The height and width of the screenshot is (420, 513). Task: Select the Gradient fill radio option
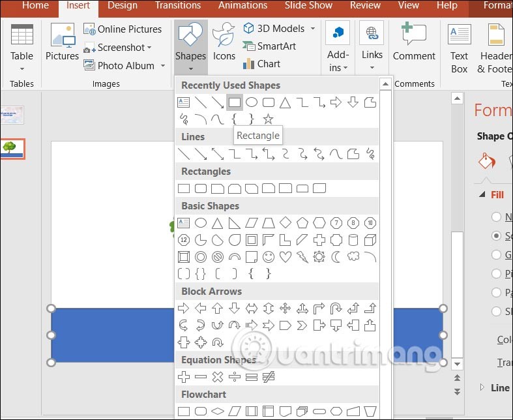pyautogui.click(x=497, y=255)
